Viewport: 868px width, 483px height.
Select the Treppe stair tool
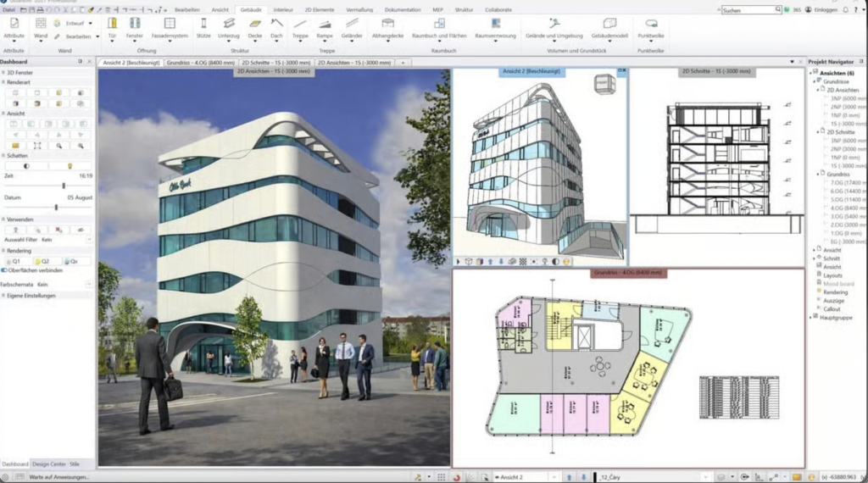[x=300, y=24]
